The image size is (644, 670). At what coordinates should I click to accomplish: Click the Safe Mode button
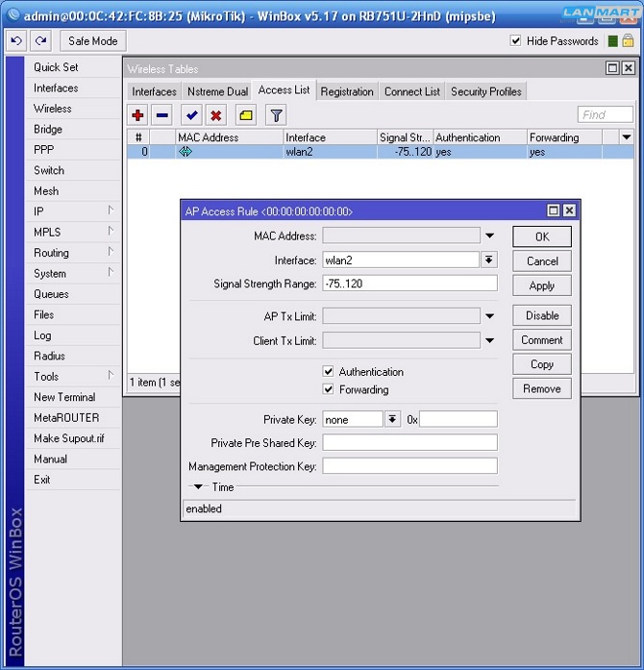tap(93, 41)
